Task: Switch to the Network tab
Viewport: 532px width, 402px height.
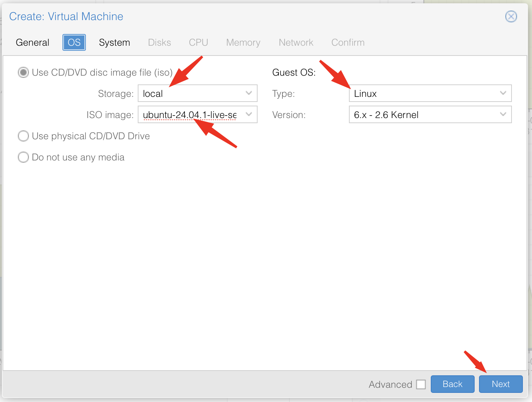Action: click(296, 42)
